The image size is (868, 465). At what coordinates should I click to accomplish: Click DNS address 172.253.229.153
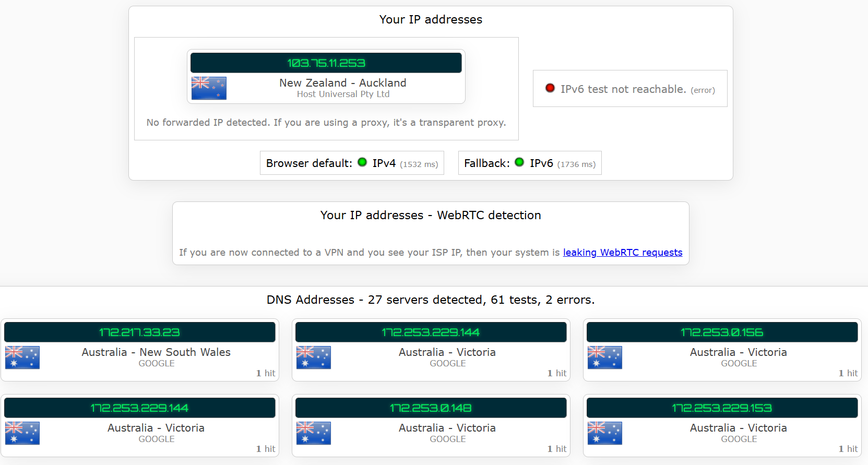[722, 408]
